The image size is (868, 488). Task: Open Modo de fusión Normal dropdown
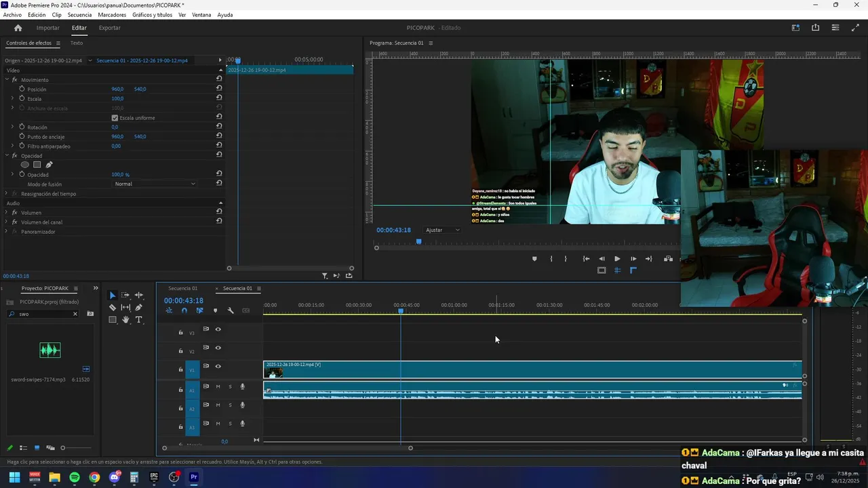point(155,184)
